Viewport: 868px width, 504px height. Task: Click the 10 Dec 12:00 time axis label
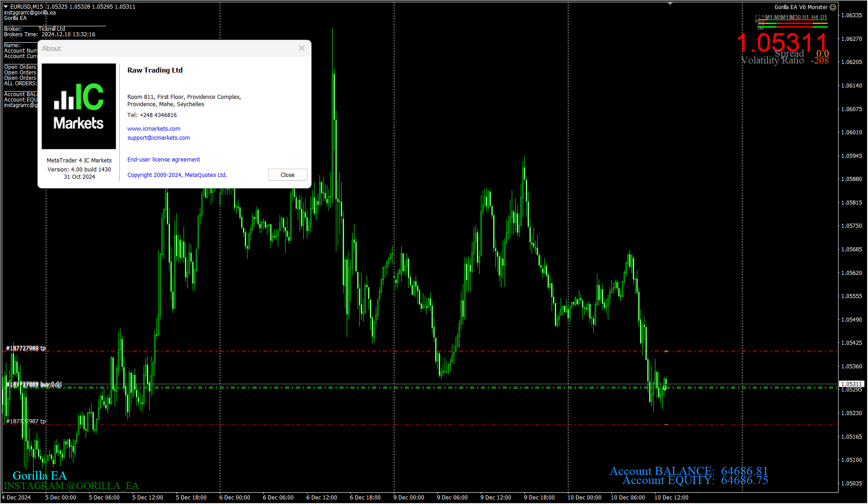(x=671, y=498)
